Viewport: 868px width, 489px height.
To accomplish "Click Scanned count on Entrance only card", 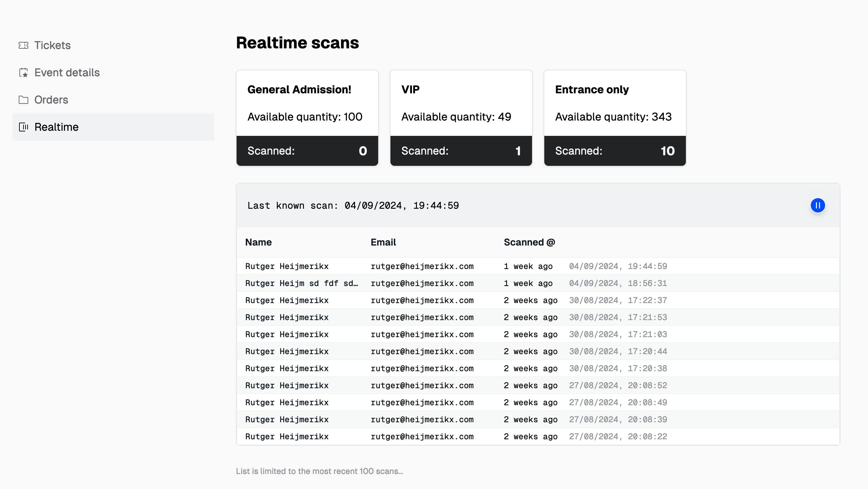I will tap(667, 151).
